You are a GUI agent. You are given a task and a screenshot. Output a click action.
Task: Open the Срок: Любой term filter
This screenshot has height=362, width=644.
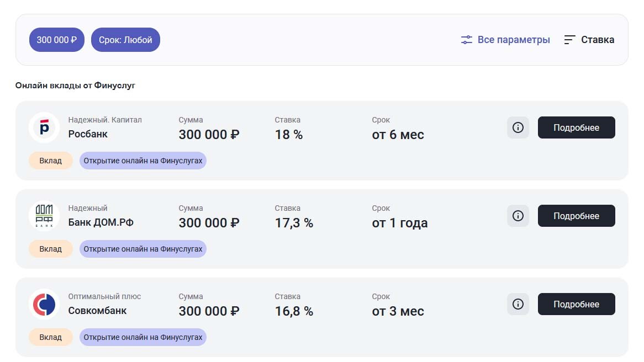(x=125, y=40)
